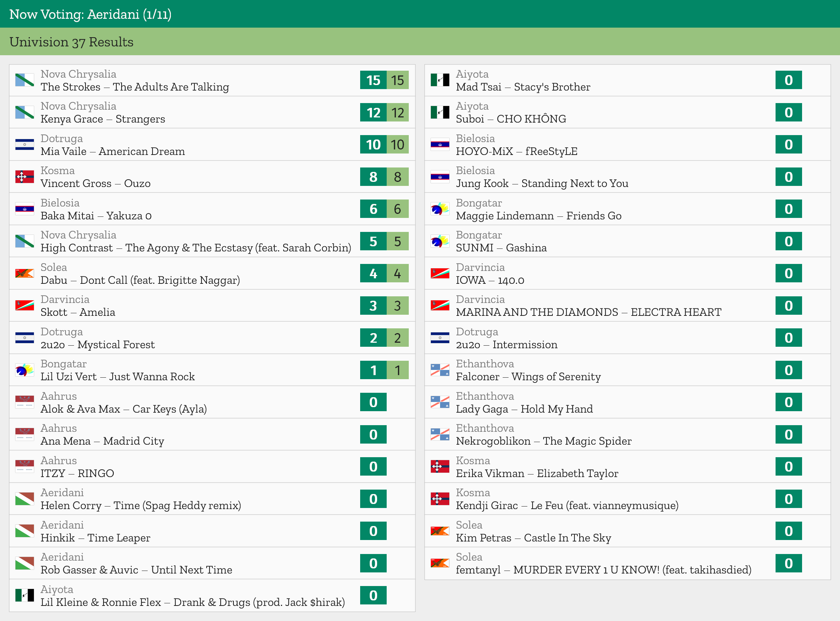The height and width of the screenshot is (621, 840).
Task: Click Dotruga flag beside 2u2o – Mystical Forest
Action: point(24,338)
